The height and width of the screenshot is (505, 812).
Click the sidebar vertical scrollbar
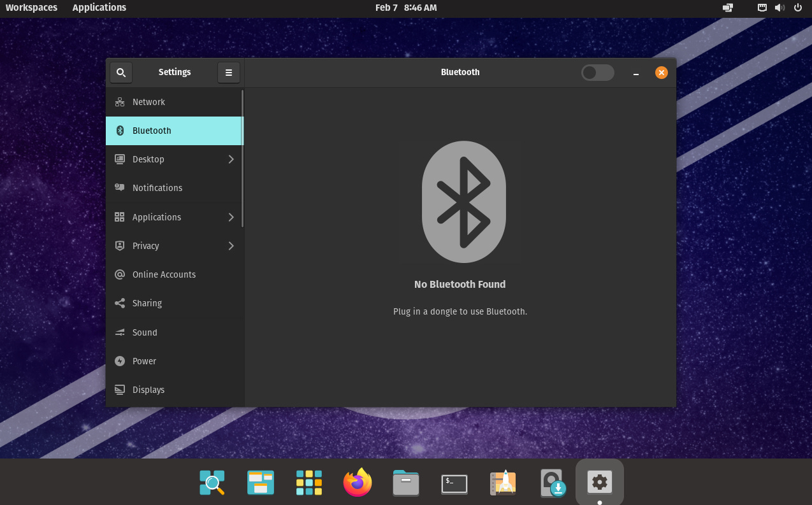(x=242, y=158)
